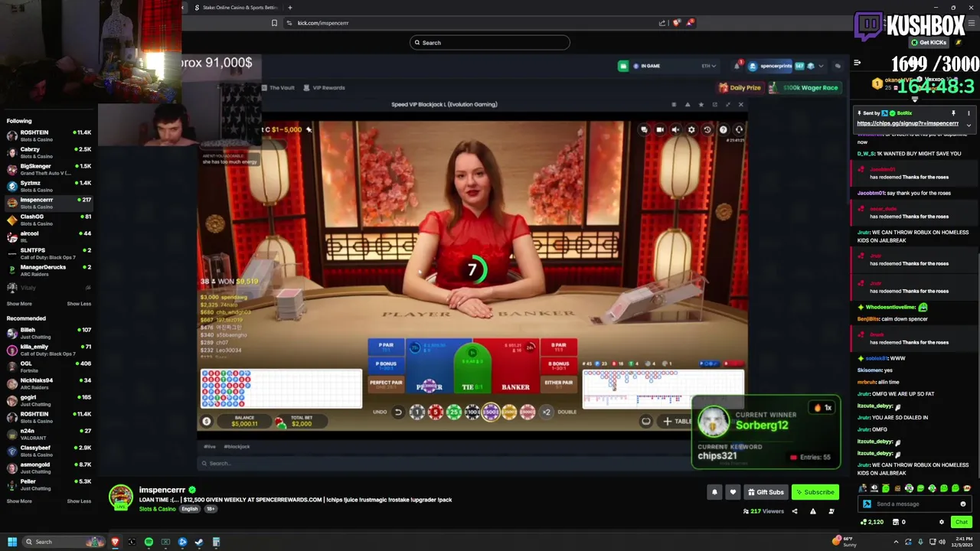Screen dimensions: 980x551
Task: Toggle Kick stream notification bell
Action: coord(714,492)
